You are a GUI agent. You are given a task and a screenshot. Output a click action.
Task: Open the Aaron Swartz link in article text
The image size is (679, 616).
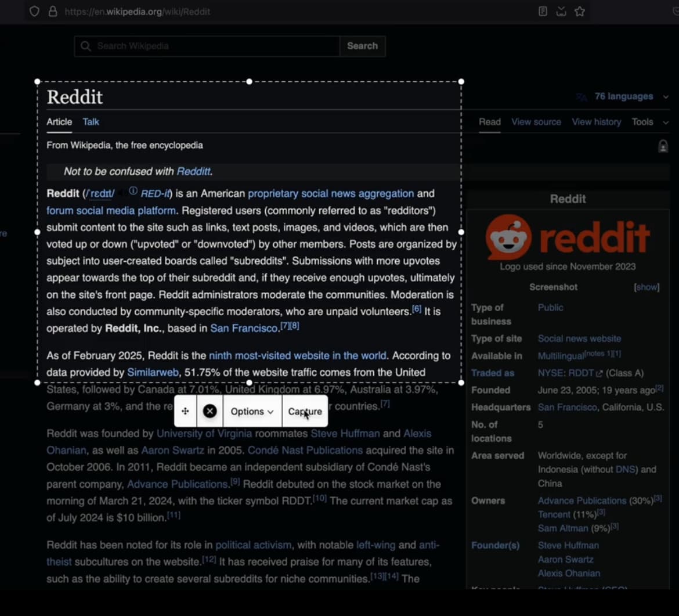[x=172, y=451]
